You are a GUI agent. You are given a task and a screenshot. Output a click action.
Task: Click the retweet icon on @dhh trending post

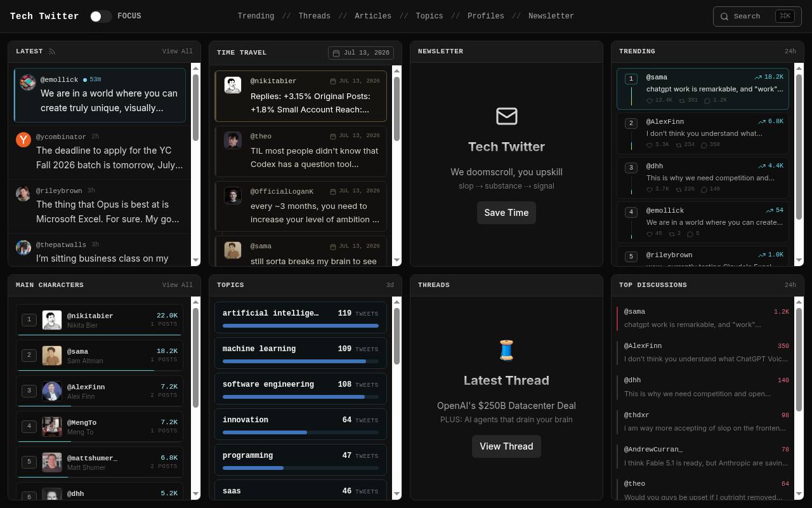pos(679,189)
